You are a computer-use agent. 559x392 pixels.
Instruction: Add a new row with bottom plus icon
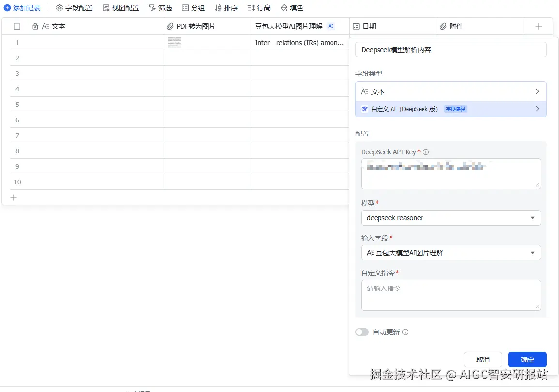click(14, 197)
